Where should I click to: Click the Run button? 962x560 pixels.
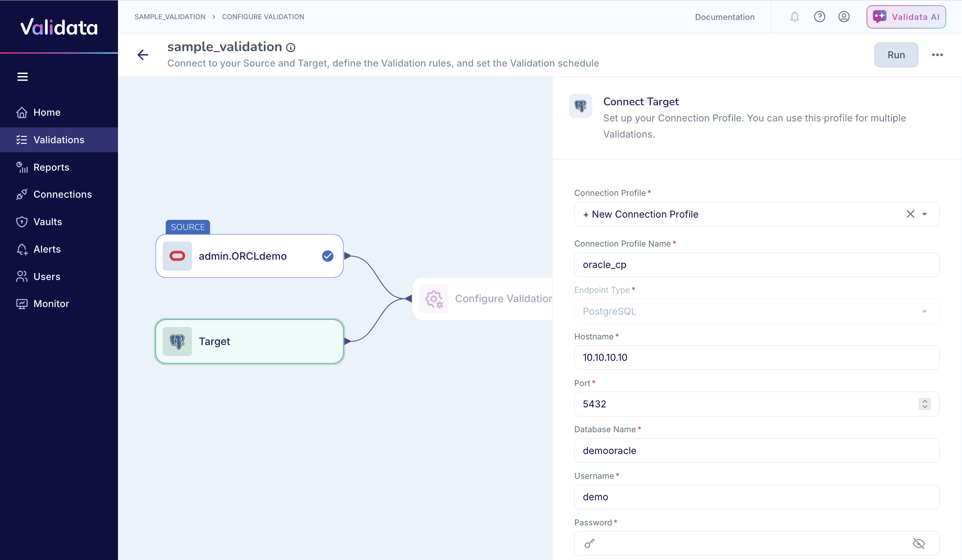(x=896, y=54)
